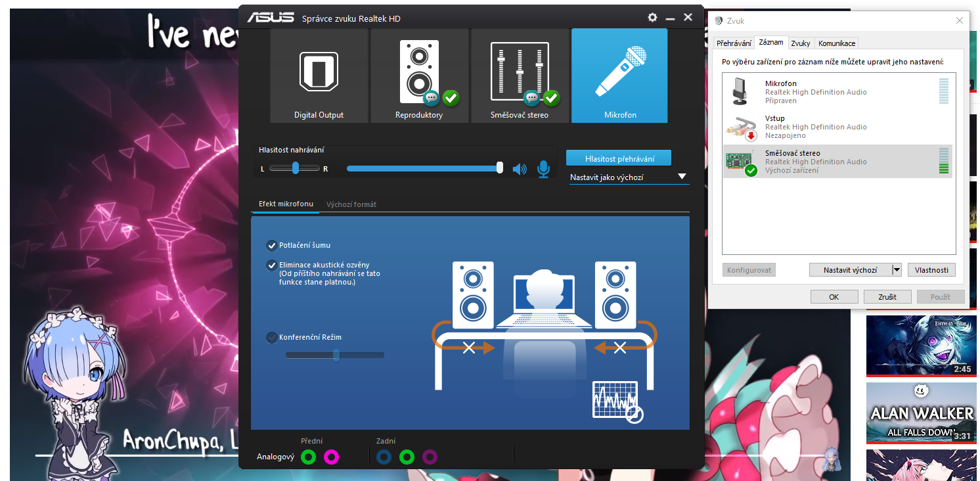The height and width of the screenshot is (481, 980).
Task: Click the Nastavit výchozí button
Action: (x=851, y=270)
